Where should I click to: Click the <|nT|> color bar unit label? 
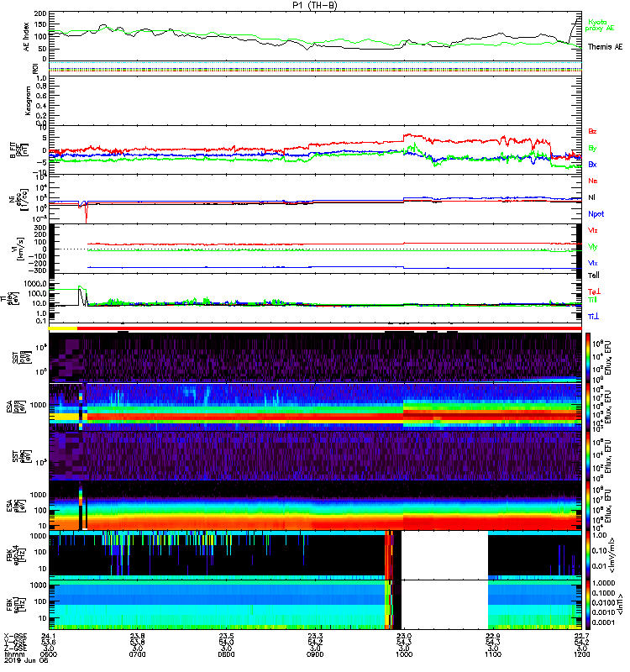pyautogui.click(x=618, y=603)
